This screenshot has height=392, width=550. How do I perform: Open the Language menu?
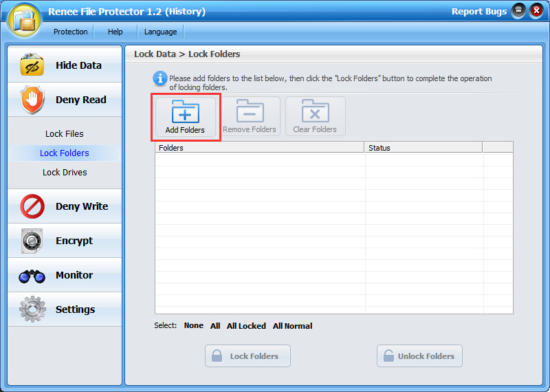(x=160, y=32)
